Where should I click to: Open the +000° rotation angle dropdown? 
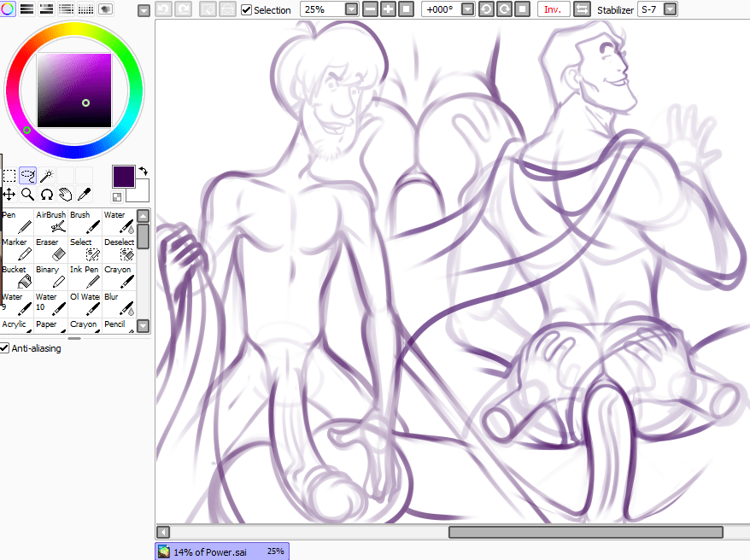tap(467, 9)
